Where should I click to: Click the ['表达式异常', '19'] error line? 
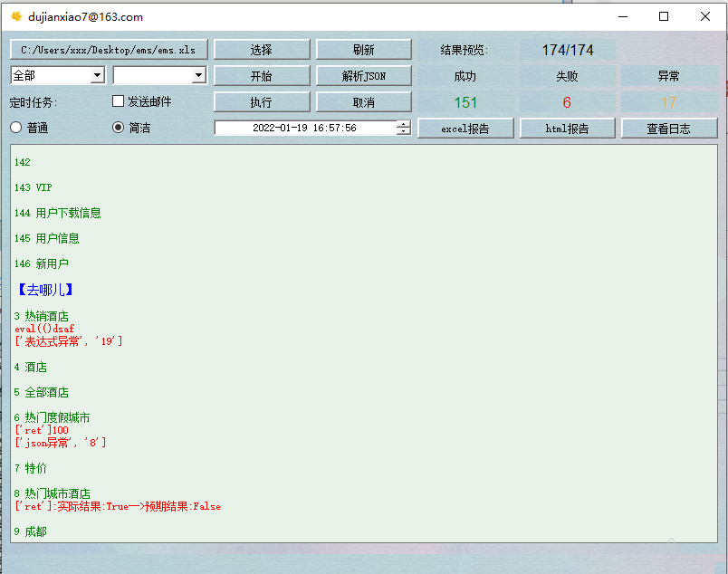[x=69, y=341]
